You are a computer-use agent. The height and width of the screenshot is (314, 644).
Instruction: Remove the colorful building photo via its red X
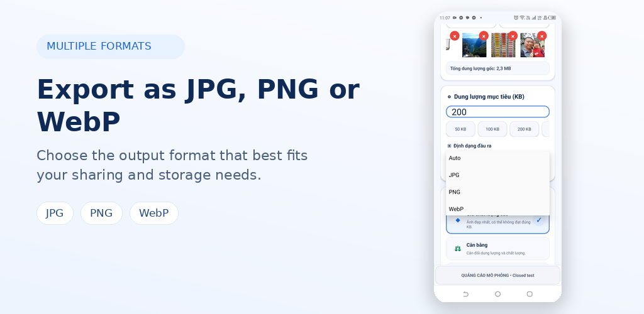point(513,36)
